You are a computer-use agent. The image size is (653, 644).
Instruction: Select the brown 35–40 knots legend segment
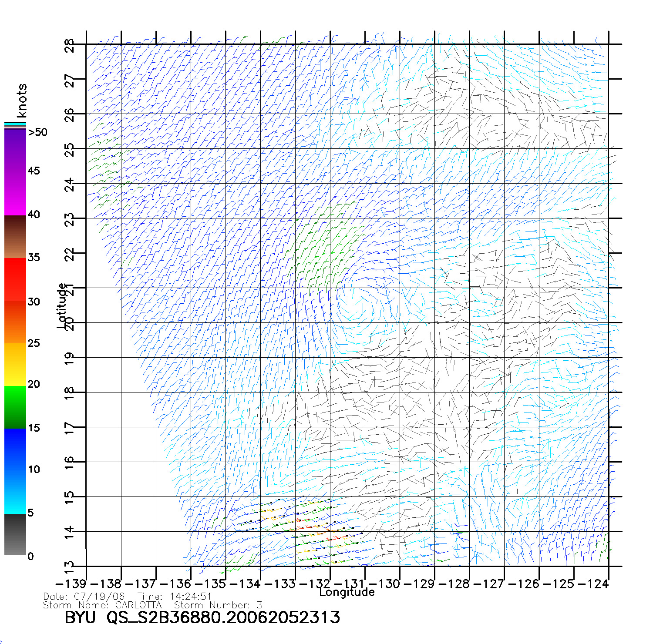[x=15, y=237]
